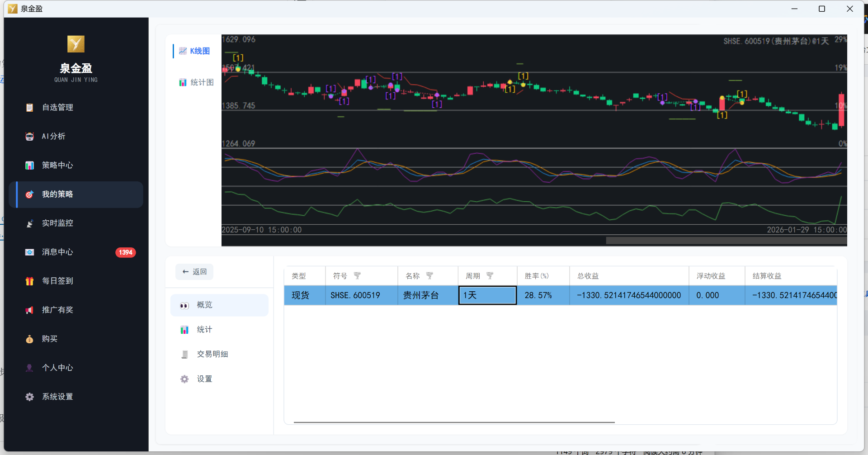Image resolution: width=868 pixels, height=455 pixels.
Task: Click the 返回 back button
Action: pos(194,272)
